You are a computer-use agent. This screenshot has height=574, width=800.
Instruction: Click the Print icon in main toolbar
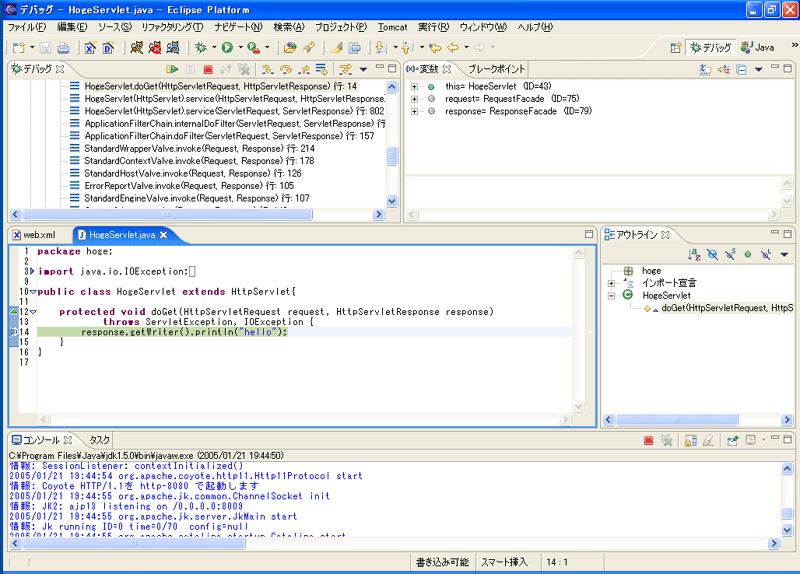pyautogui.click(x=63, y=48)
